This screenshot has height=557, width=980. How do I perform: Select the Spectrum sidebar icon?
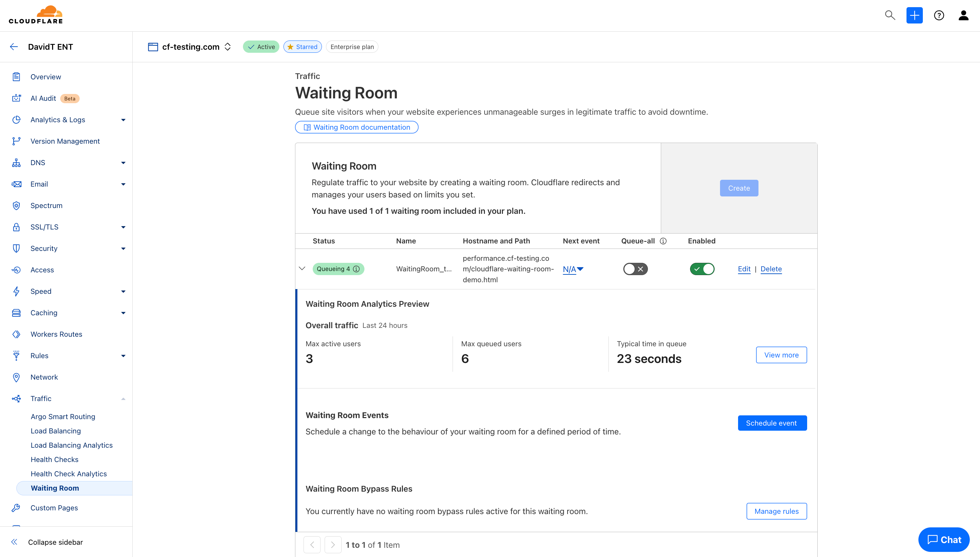click(x=16, y=205)
